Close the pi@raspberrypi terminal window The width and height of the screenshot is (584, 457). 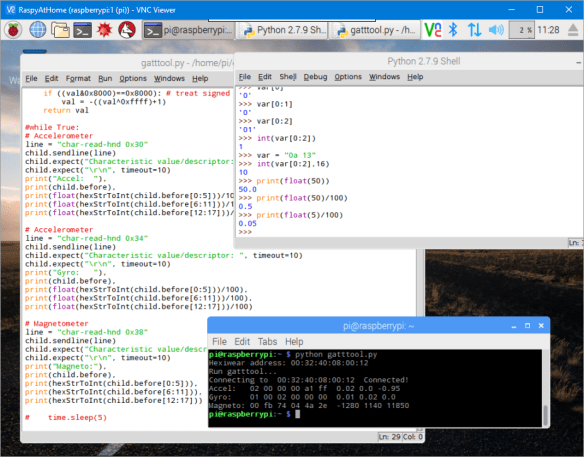click(x=541, y=326)
